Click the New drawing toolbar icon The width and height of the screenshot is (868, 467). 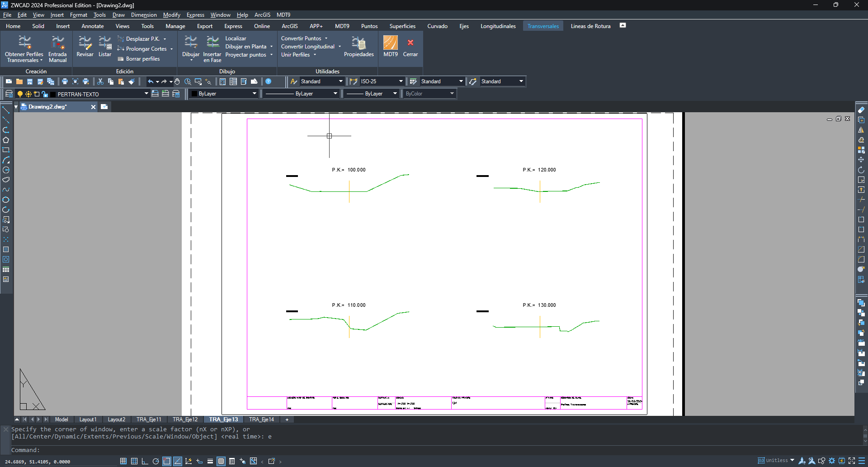click(9, 81)
